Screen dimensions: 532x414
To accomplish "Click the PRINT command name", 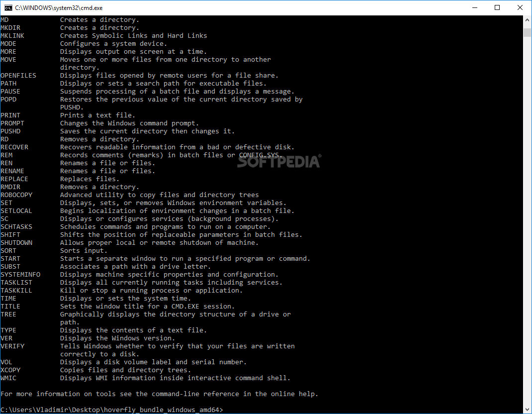I will click(x=10, y=115).
